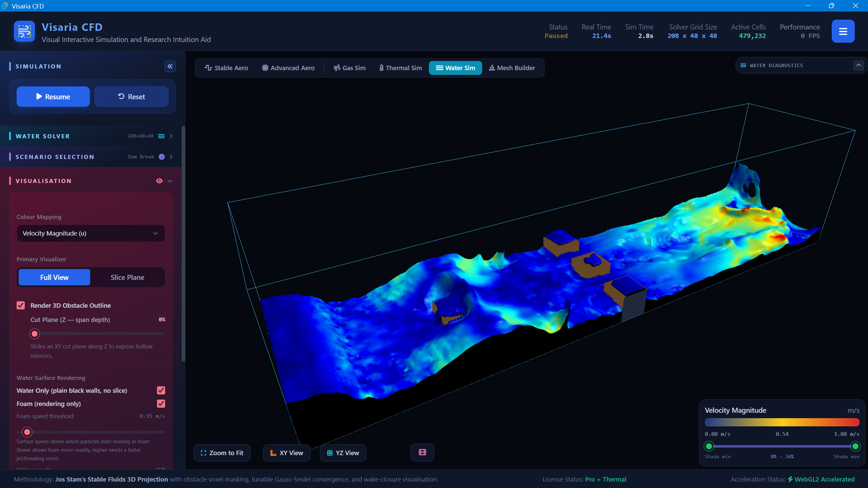
Task: Switch to the Advanced Aero tab
Action: pos(288,68)
